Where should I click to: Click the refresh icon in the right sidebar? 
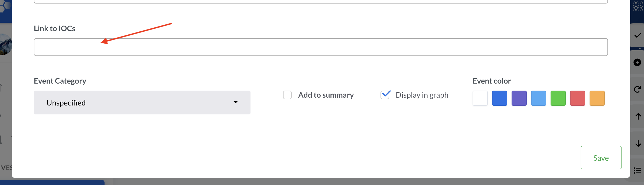[638, 89]
